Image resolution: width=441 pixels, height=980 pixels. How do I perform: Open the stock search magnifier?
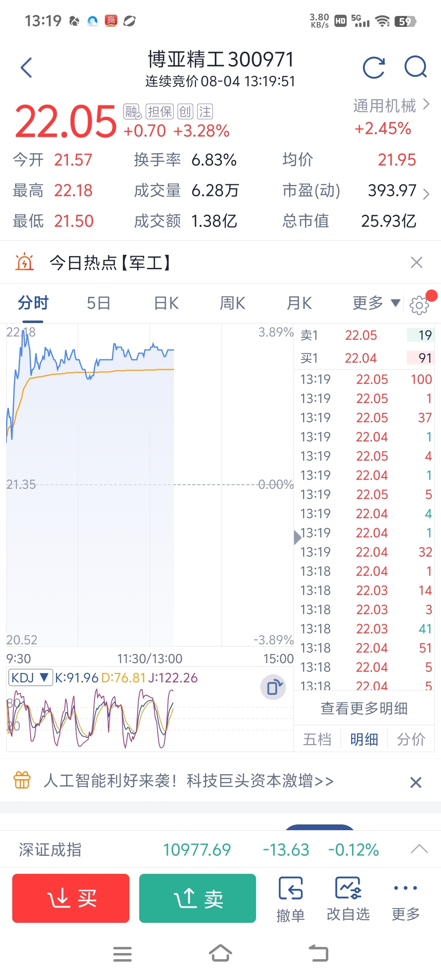416,67
